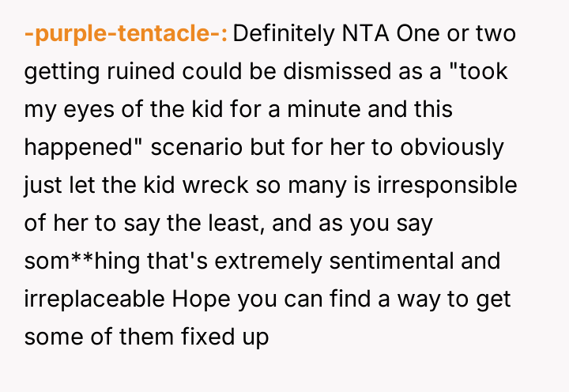Click the word "happened" ending the quote
The image size is (569, 392).
click(80, 146)
